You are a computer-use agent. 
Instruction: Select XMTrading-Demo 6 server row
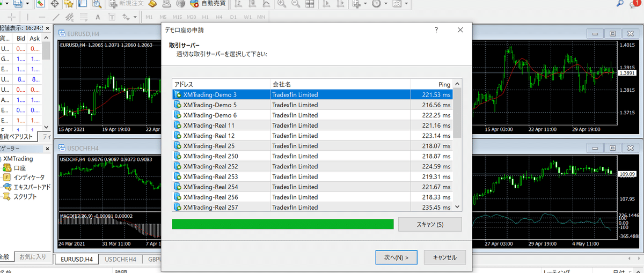coord(313,115)
